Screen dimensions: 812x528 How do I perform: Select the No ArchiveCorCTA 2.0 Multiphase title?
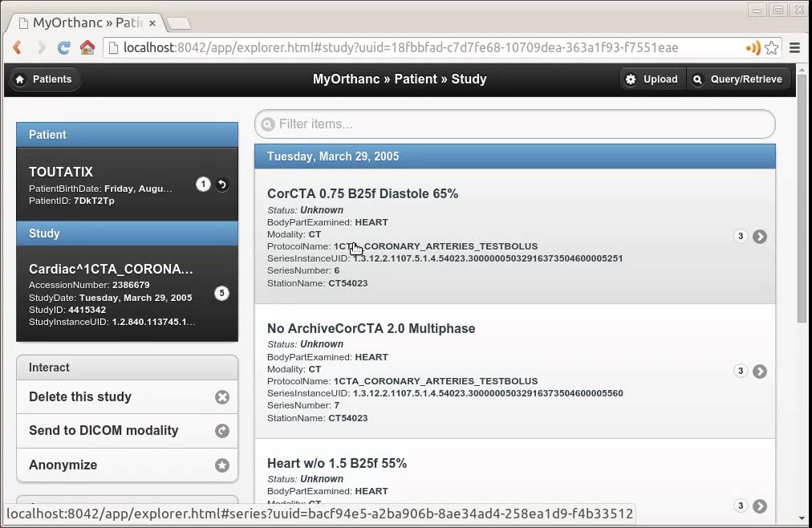371,329
